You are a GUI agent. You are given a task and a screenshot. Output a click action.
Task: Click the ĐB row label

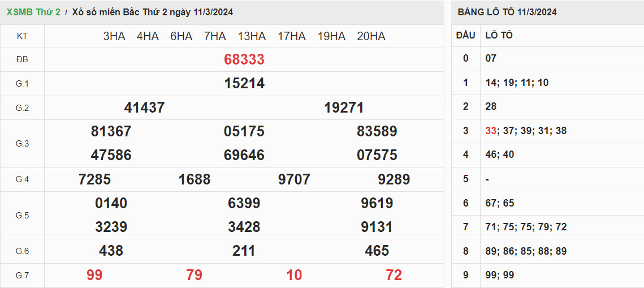(x=22, y=59)
